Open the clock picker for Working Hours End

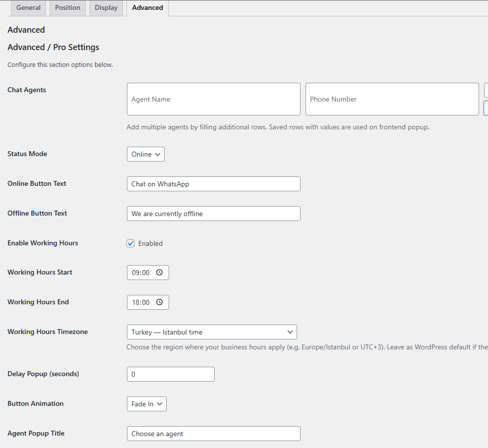click(159, 302)
